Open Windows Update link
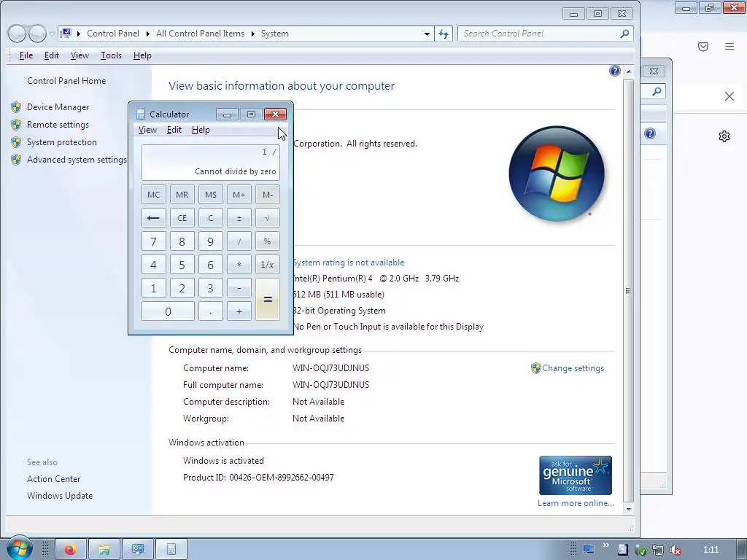 point(60,496)
